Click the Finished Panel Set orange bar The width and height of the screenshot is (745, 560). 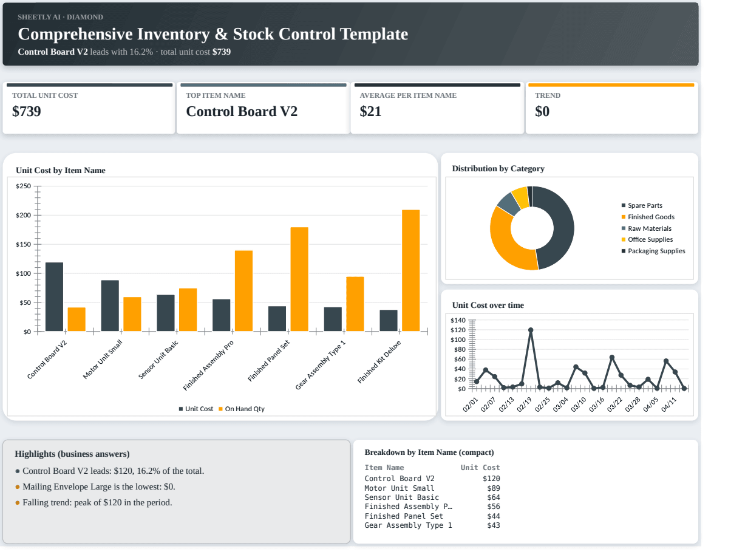click(299, 279)
